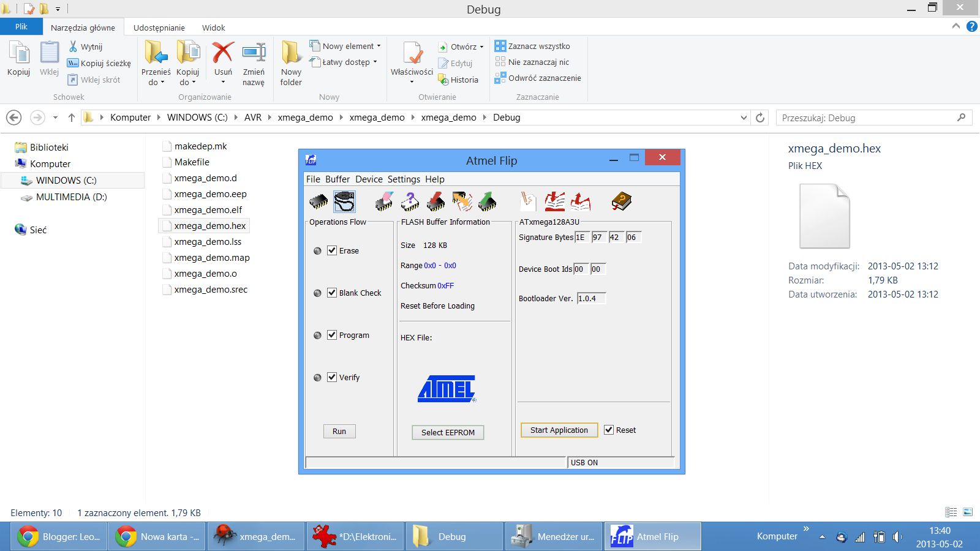
Task: Click Odwróć zaznaczenie in the ribbon
Action: click(538, 78)
